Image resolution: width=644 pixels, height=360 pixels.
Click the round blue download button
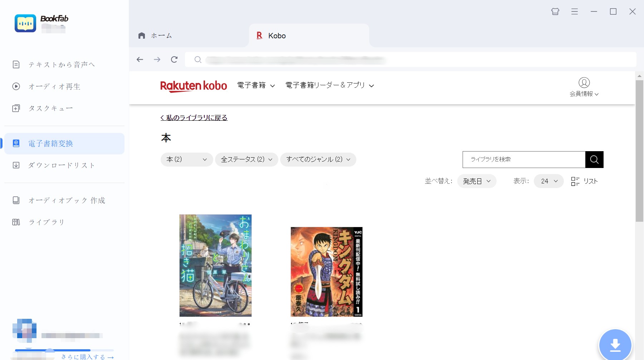pyautogui.click(x=615, y=345)
